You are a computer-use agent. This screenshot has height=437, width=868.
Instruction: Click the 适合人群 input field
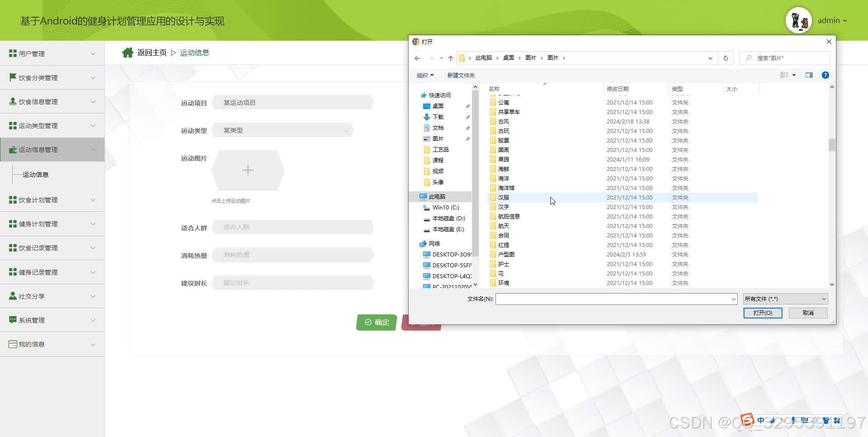[293, 227]
